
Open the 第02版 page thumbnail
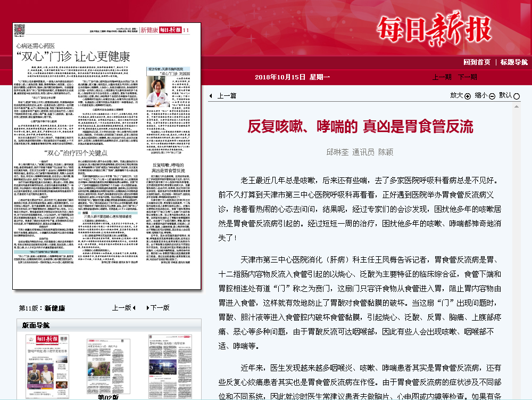click(108, 365)
